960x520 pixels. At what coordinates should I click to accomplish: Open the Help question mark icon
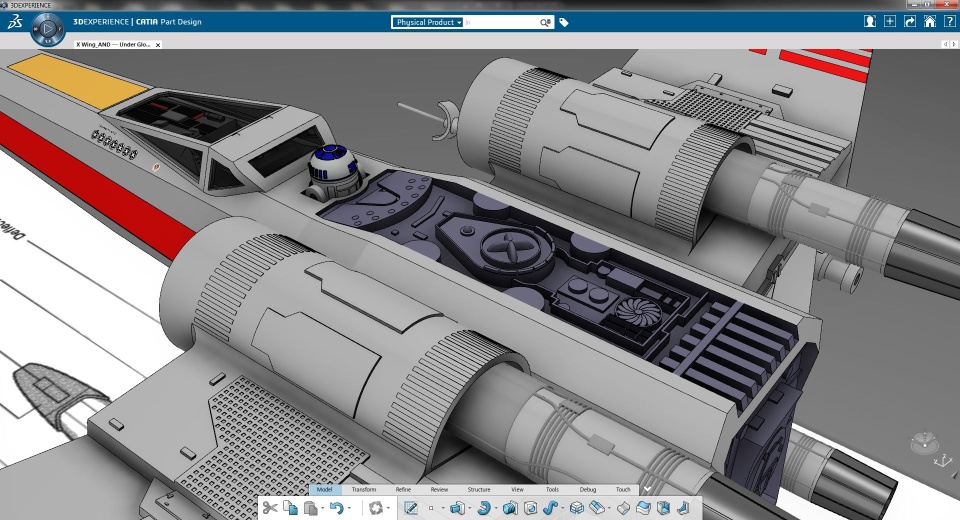950,21
